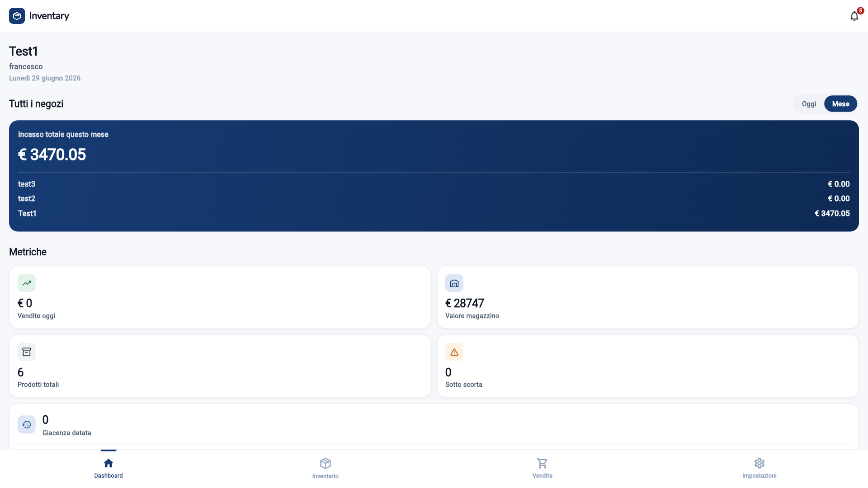Click the date Lunedì 29 giugno 2026
The width and height of the screenshot is (868, 488).
tap(45, 78)
